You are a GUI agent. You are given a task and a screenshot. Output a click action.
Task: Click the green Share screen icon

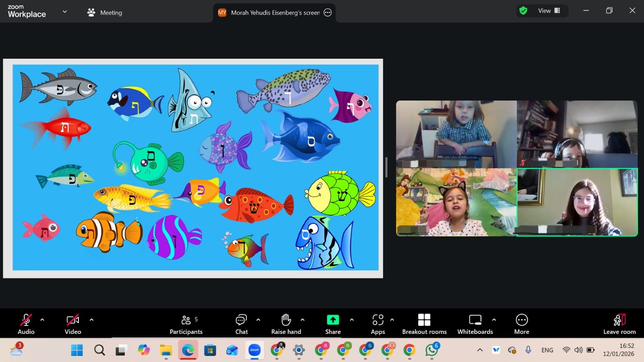333,320
